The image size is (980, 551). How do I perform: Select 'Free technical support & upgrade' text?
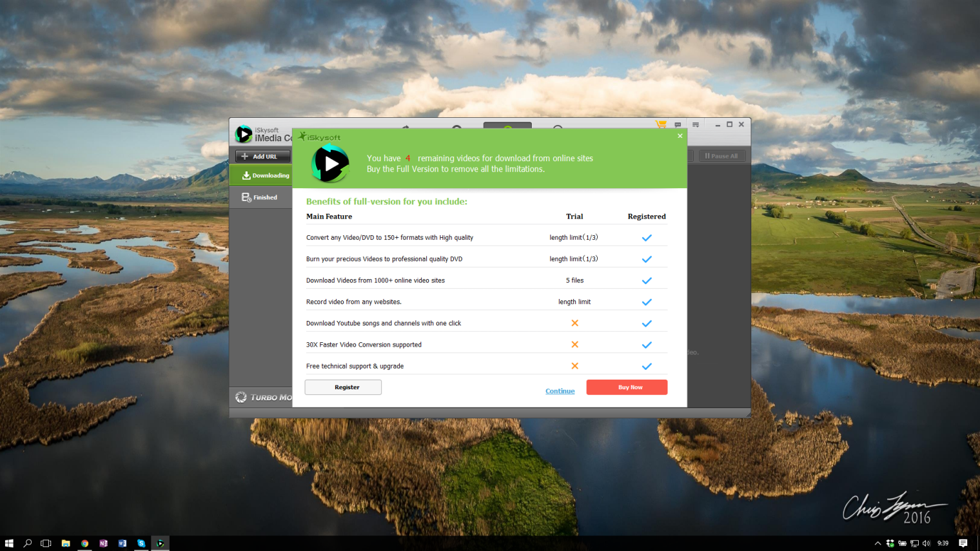(355, 366)
